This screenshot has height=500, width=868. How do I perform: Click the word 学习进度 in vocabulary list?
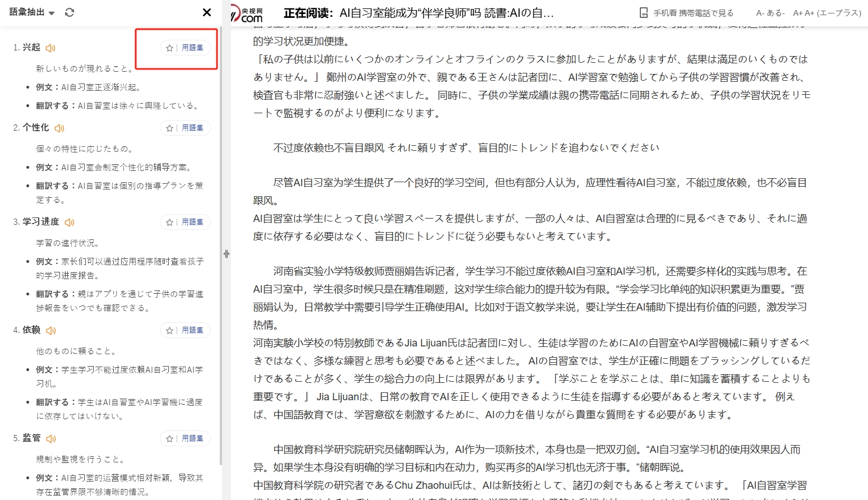pyautogui.click(x=41, y=222)
